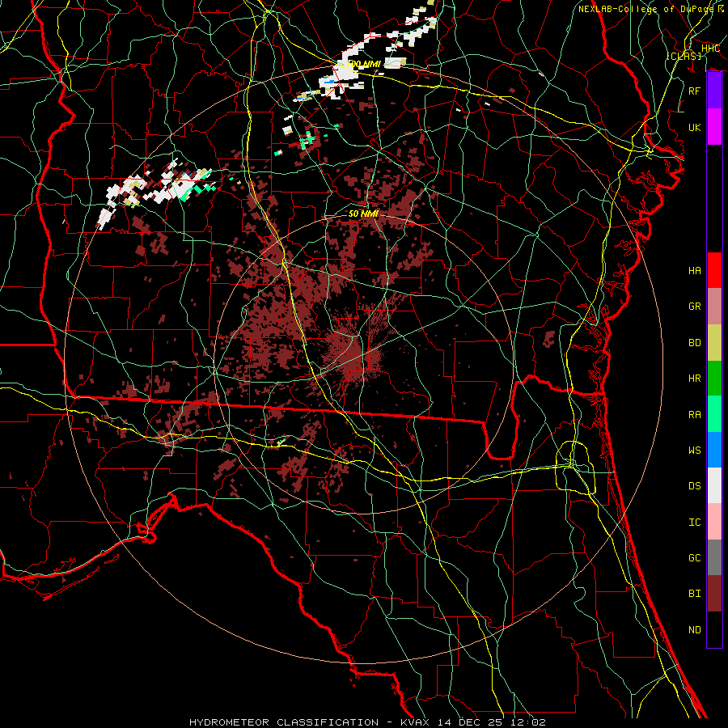728x728 pixels.
Task: Click the DS white legend swatch
Action: pos(714,485)
